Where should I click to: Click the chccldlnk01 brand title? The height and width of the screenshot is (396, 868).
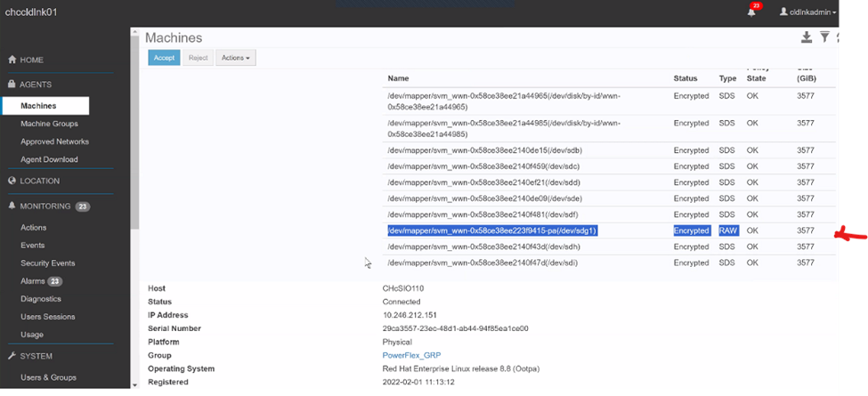point(31,12)
